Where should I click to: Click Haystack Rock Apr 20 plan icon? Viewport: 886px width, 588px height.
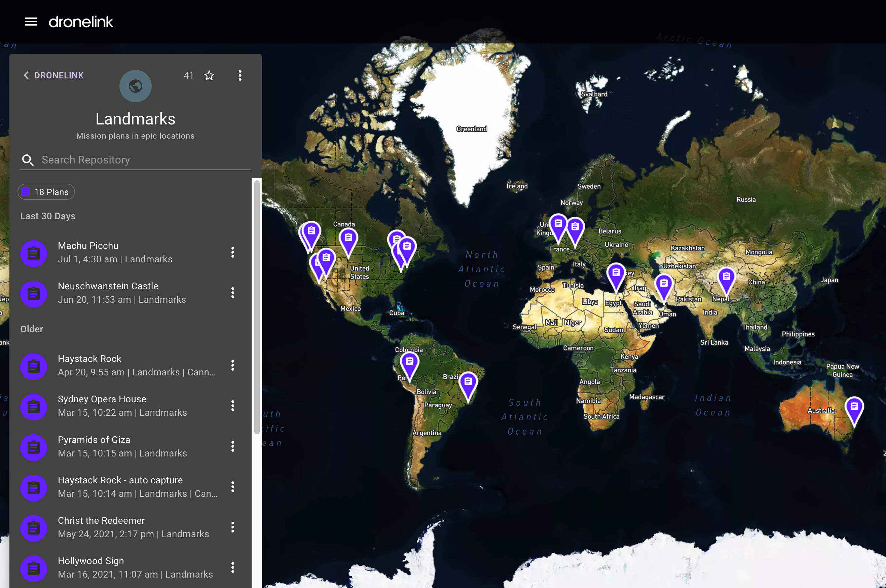34,366
